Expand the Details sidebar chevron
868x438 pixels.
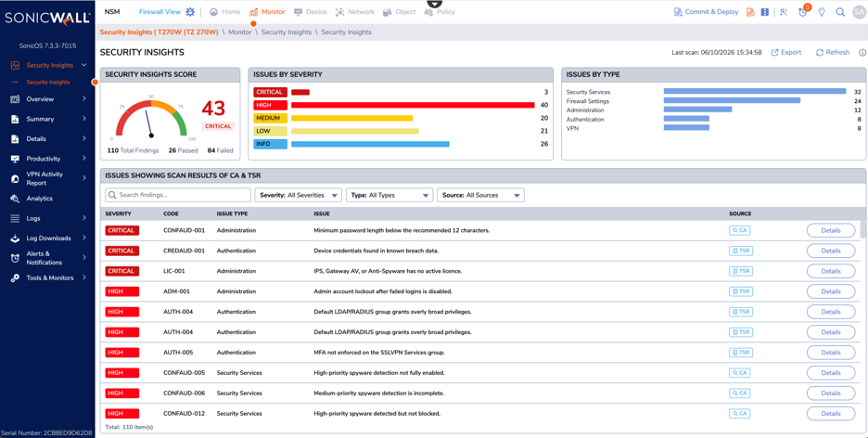pos(84,138)
